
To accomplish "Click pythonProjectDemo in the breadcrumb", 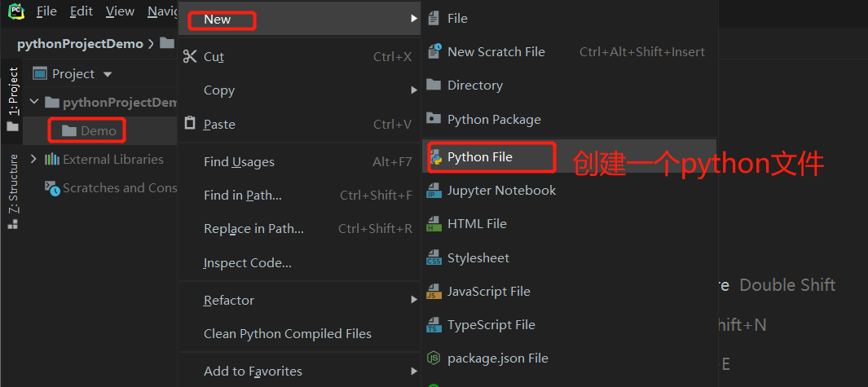I will (80, 44).
